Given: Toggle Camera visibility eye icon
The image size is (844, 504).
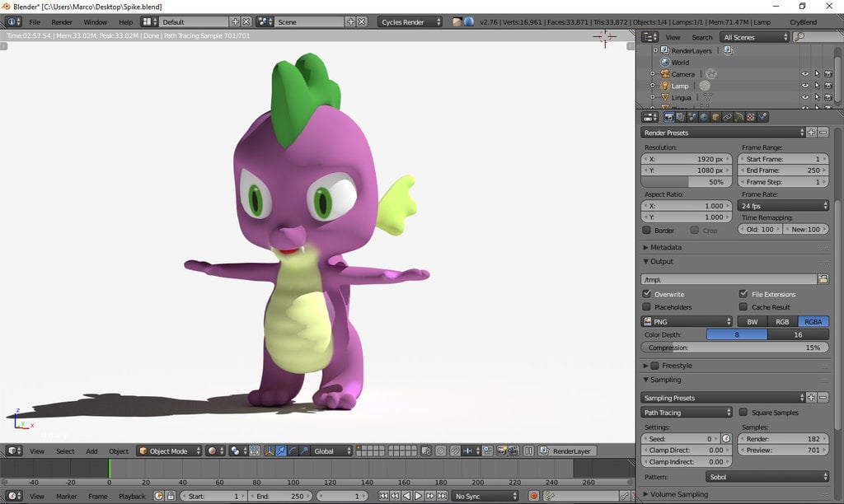Looking at the screenshot, I should [805, 73].
